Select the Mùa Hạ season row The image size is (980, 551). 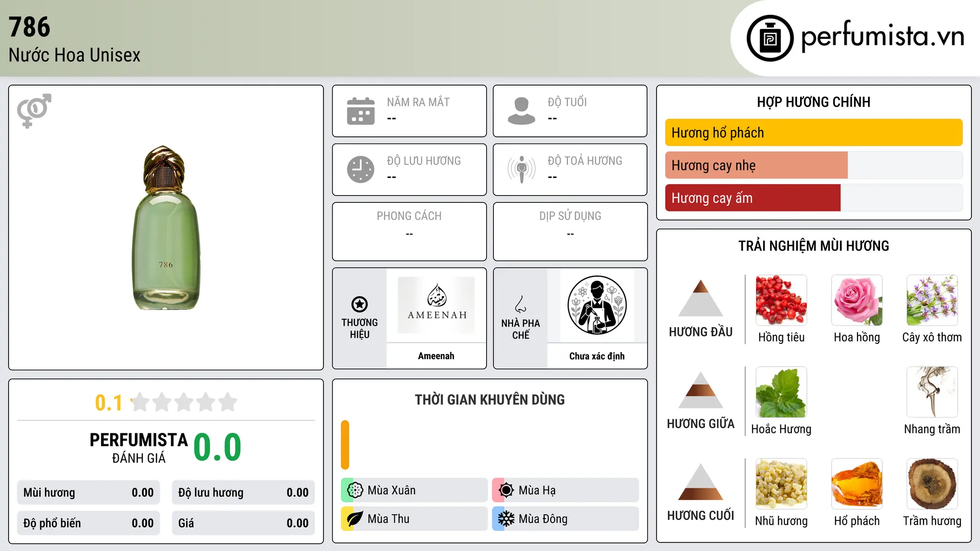pos(565,490)
